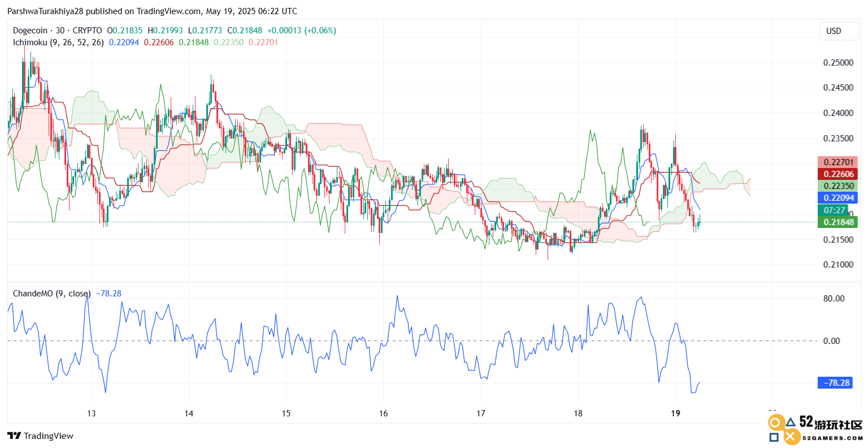
Task: Click the 0.22701 red price label
Action: [837, 162]
